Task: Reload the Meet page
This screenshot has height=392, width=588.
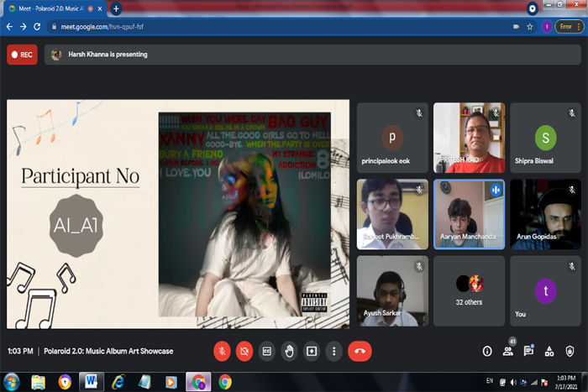Action: tap(37, 27)
